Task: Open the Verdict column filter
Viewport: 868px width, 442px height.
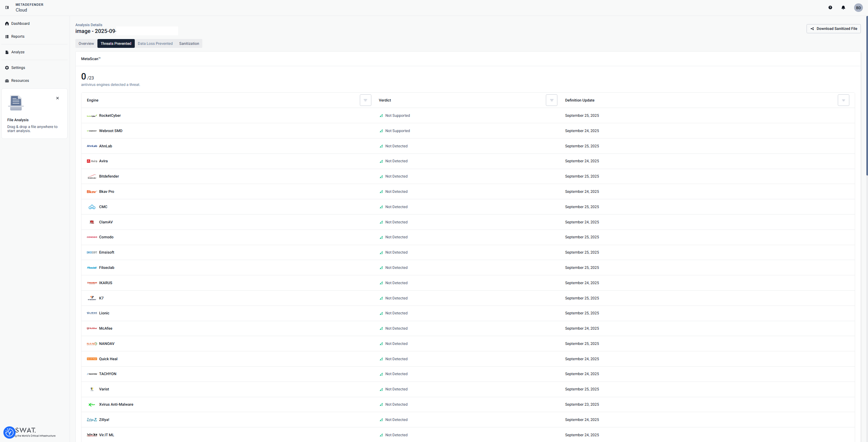Action: [551, 100]
